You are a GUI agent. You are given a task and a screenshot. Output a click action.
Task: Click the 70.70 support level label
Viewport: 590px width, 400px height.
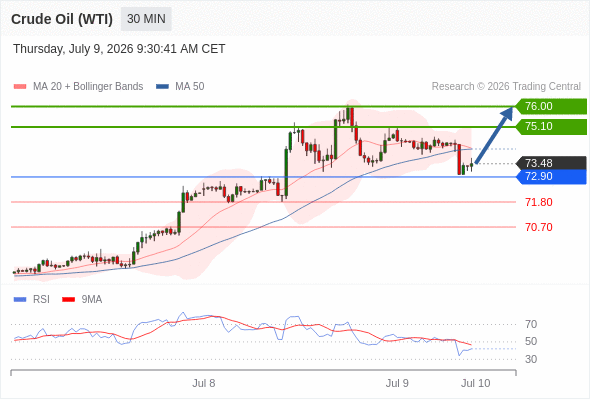[x=539, y=227]
